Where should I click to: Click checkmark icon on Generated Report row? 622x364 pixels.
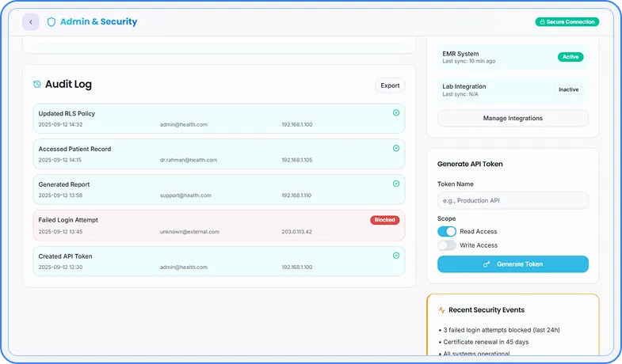tap(396, 184)
